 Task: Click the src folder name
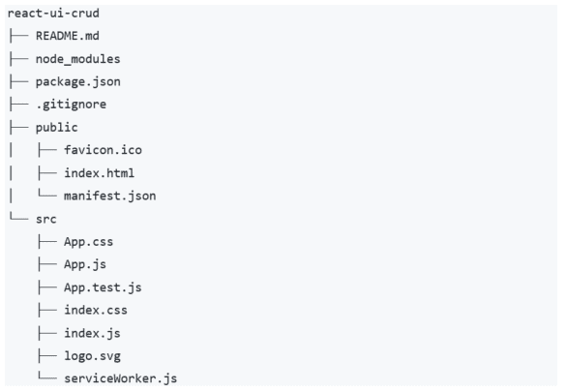tap(45, 219)
